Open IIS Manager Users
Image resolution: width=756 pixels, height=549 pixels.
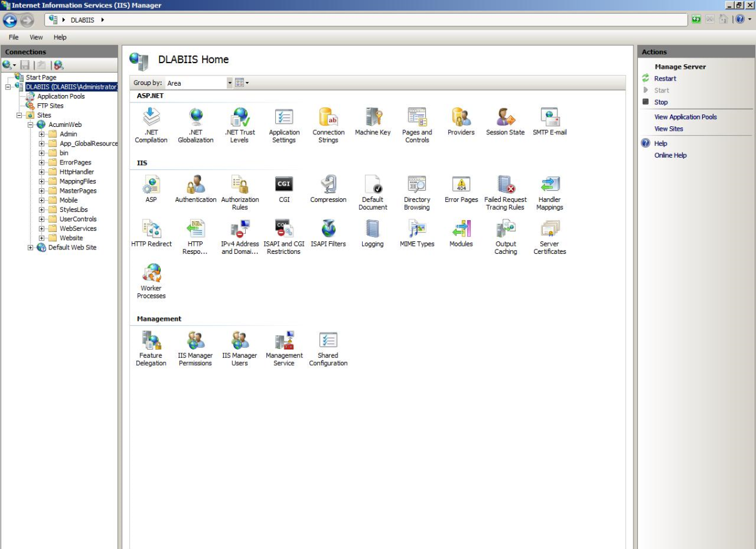240,348
